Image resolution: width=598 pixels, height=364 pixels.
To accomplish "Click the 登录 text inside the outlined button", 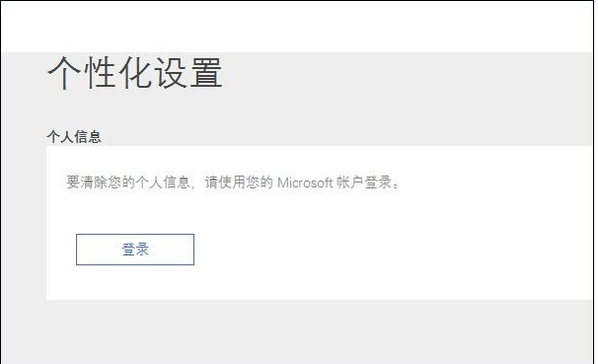I will click(135, 250).
